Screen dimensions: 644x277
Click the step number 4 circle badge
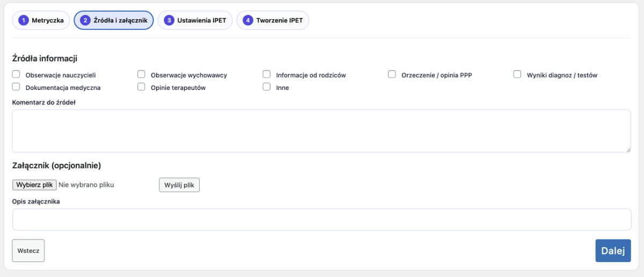[247, 20]
